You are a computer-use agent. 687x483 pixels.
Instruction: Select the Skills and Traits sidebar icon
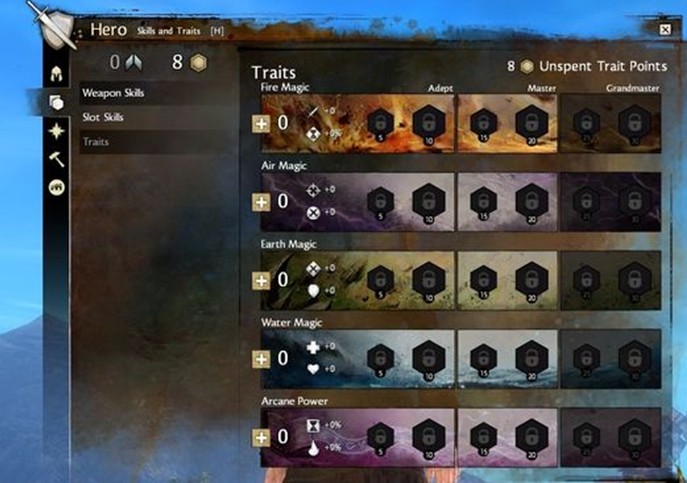[57, 103]
